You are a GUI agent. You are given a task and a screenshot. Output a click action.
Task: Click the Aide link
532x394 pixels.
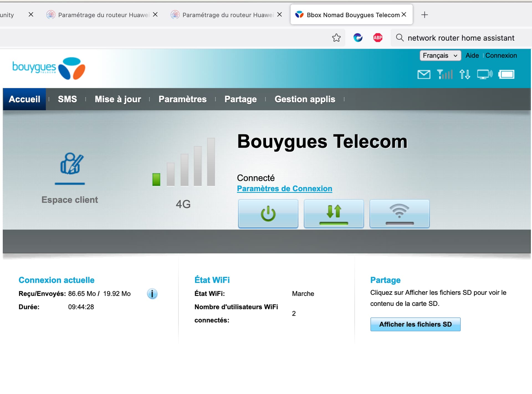472,55
